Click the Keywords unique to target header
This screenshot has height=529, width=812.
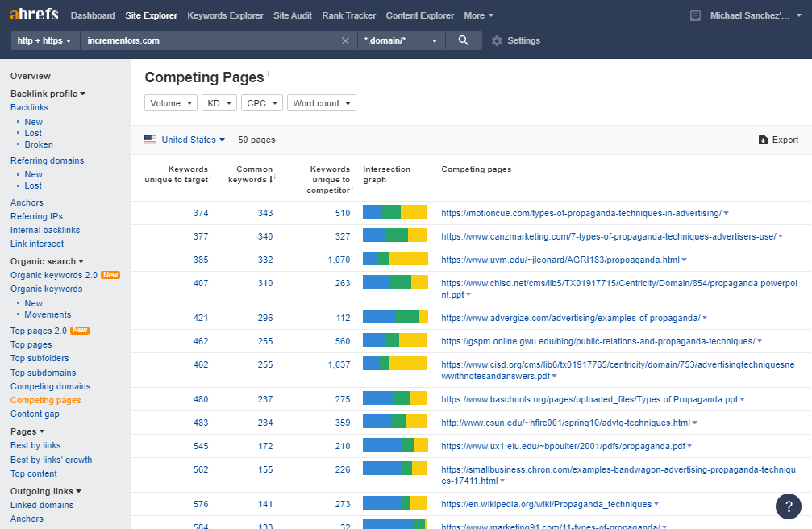[x=177, y=175]
